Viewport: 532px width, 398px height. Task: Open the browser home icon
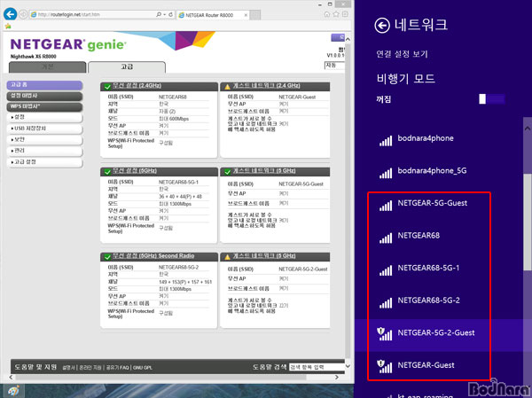click(326, 14)
